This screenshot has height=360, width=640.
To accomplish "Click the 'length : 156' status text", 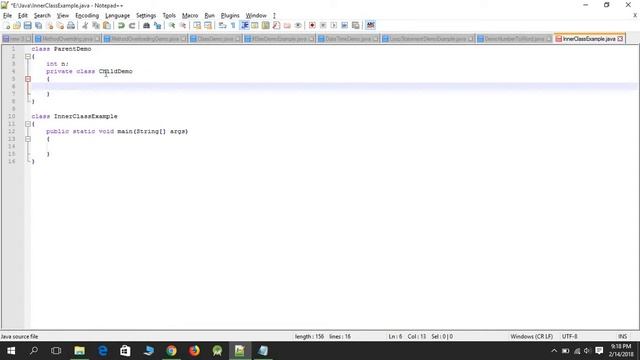I will pos(309,336).
